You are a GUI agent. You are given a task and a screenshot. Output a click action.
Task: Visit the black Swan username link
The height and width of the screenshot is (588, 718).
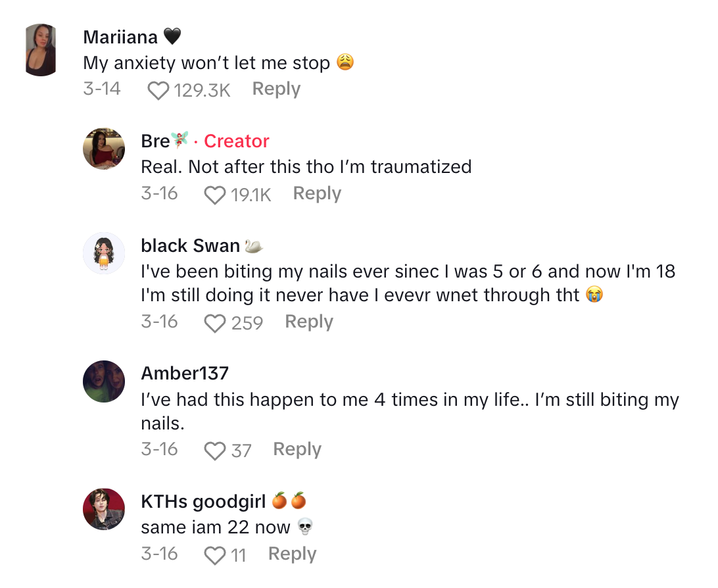click(x=191, y=246)
